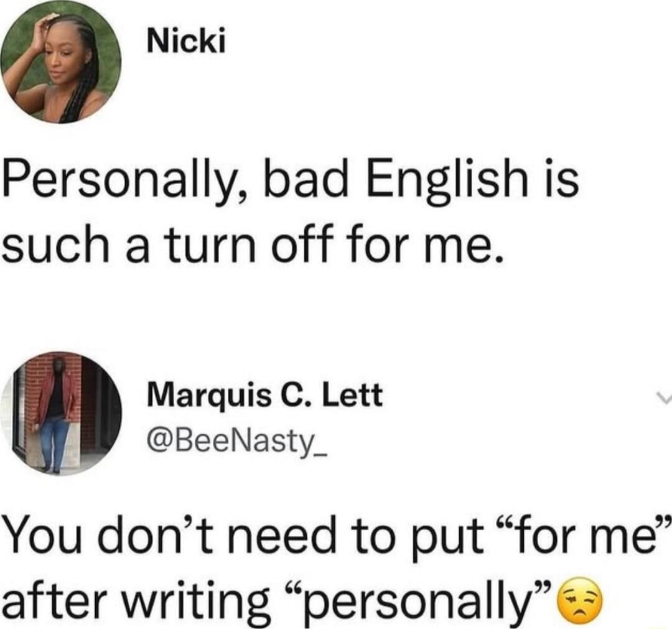Image resolution: width=672 pixels, height=629 pixels.
Task: Click the unamused face emoji
Action: click(579, 599)
